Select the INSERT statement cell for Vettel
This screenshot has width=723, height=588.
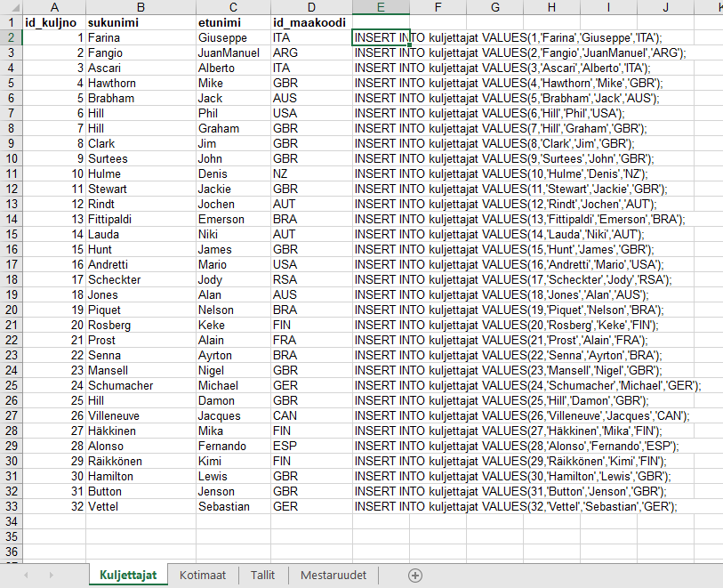click(x=381, y=506)
